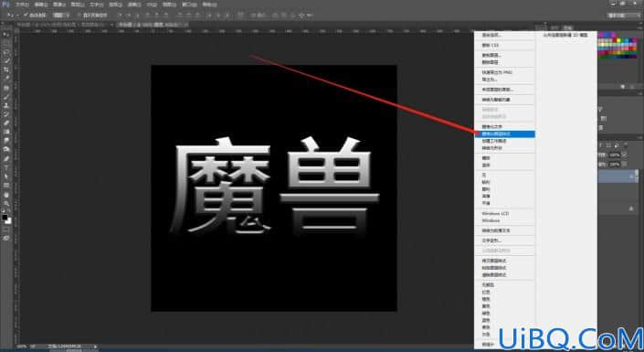
Task: Select the Crop tool
Action: [x=6, y=69]
